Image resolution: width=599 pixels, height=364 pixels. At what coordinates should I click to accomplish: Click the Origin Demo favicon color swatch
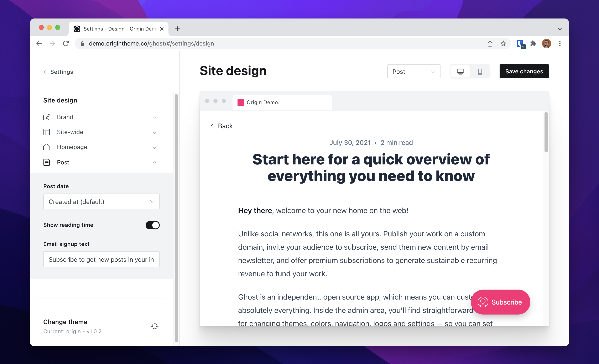tap(240, 102)
